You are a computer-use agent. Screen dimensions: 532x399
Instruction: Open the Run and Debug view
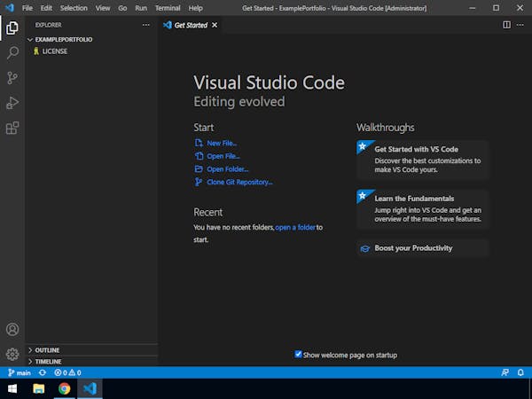point(12,103)
